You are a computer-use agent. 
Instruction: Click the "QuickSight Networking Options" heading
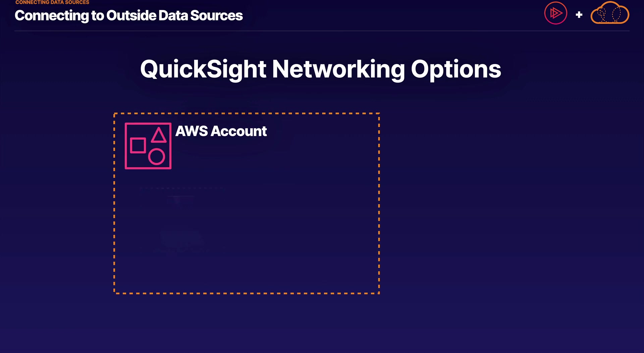(x=320, y=69)
